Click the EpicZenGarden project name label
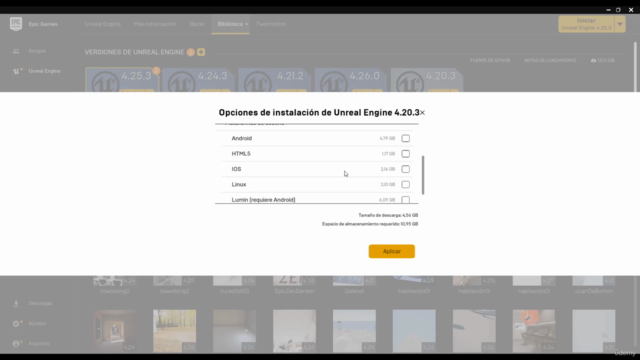 (294, 291)
